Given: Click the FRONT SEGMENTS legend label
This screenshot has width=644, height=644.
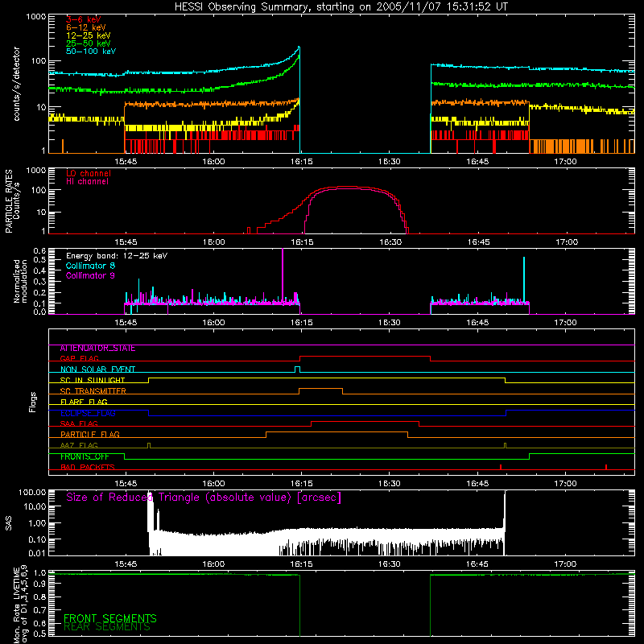Looking at the screenshot, I should [110, 618].
